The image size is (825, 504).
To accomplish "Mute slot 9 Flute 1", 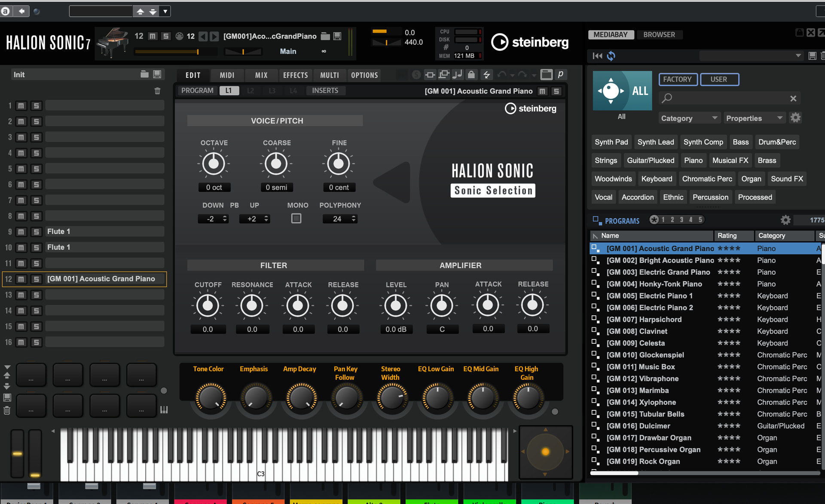I will click(21, 232).
